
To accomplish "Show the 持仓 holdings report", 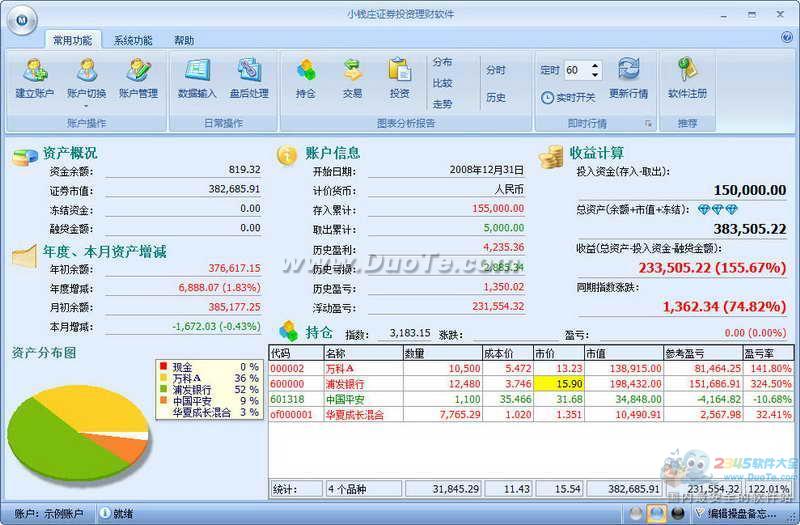I will tap(306, 79).
